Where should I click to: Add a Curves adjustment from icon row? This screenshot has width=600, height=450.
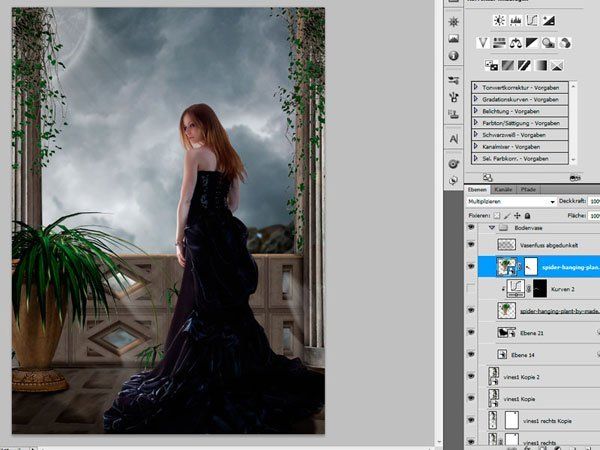coord(532,20)
